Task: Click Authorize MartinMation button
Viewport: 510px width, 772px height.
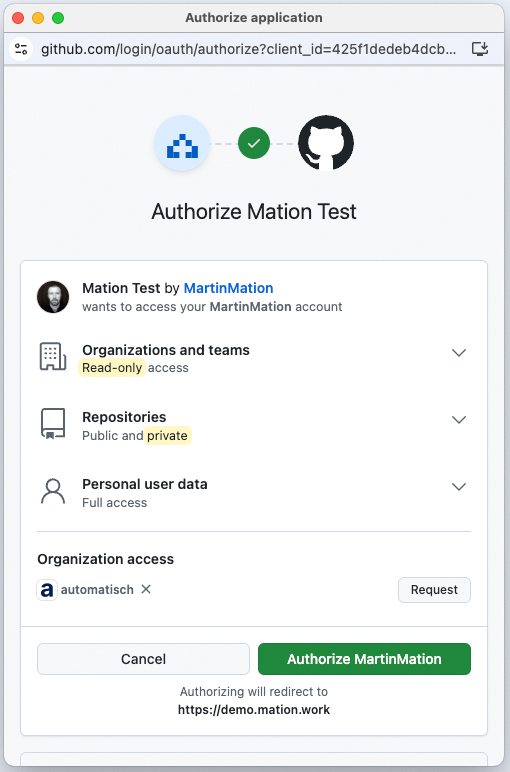Action: click(x=364, y=659)
